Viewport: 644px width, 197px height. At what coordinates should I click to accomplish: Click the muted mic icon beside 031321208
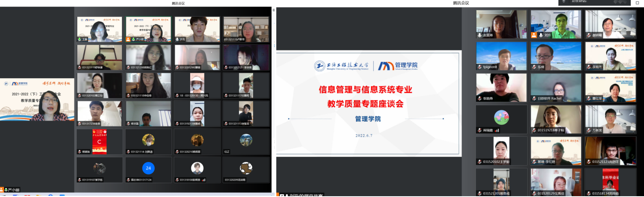pyautogui.click(x=128, y=68)
